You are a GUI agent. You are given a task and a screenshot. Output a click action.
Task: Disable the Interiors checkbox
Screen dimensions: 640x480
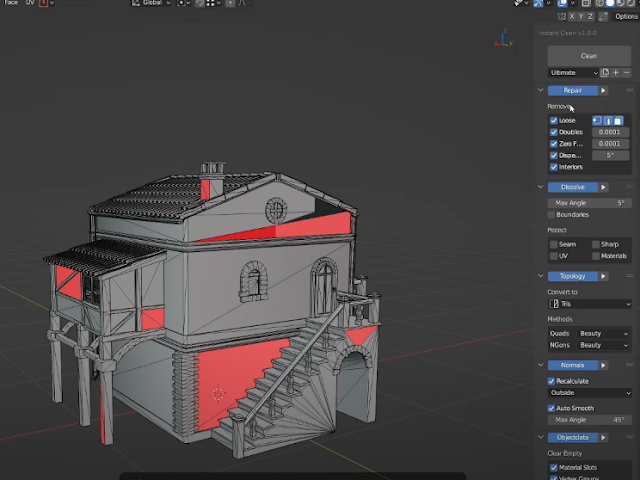pyautogui.click(x=553, y=167)
